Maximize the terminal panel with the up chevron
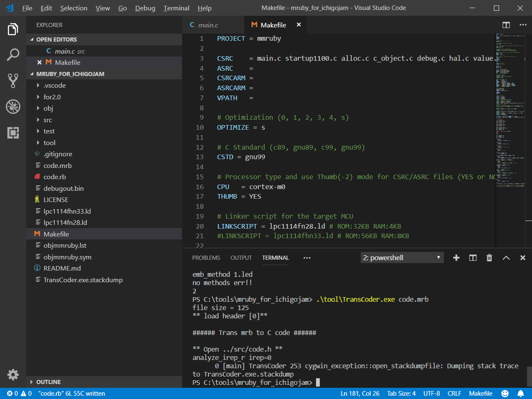 [506, 258]
